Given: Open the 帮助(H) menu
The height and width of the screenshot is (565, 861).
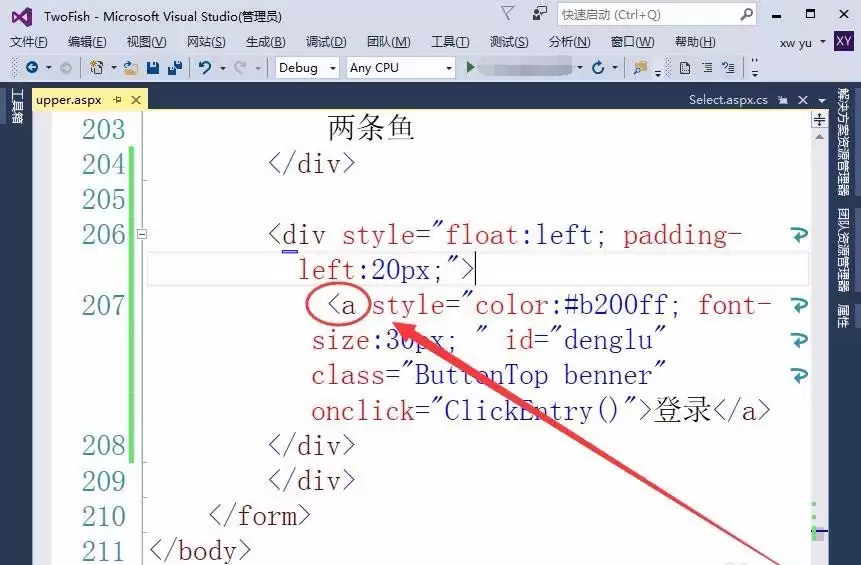Looking at the screenshot, I should click(x=695, y=42).
